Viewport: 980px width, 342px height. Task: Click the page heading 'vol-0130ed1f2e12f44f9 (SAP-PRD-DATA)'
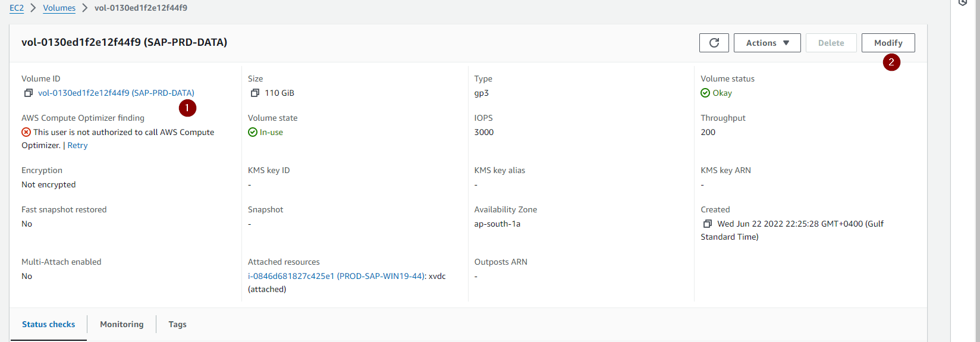(x=124, y=42)
